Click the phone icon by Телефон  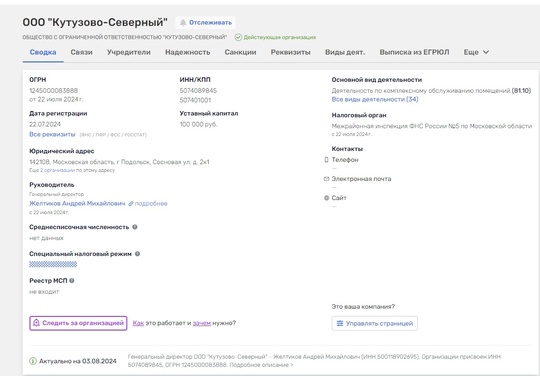326,160
